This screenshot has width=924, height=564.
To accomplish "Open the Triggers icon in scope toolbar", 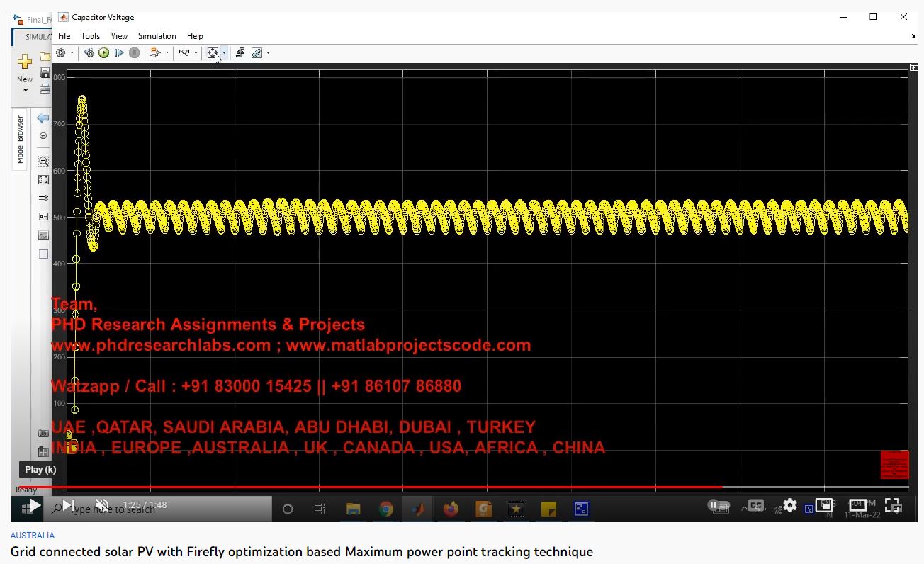I will coord(240,53).
